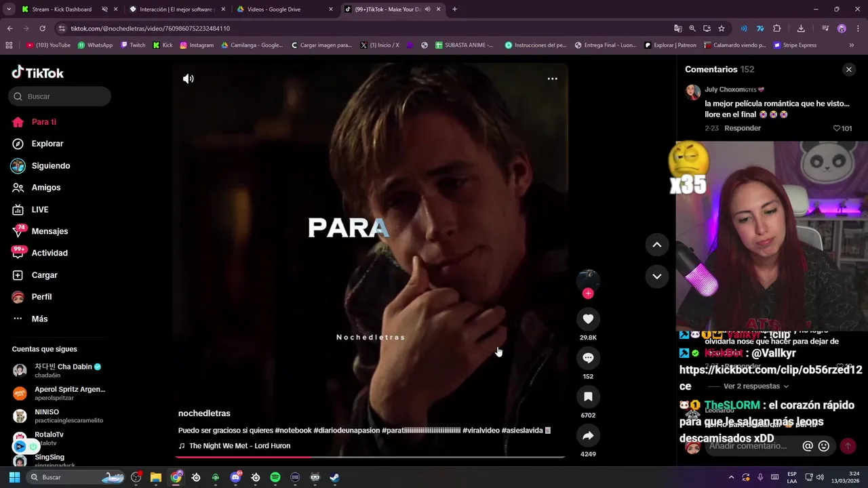Click the #diariodeunapasion hashtag
The width and height of the screenshot is (868, 488).
(x=347, y=430)
